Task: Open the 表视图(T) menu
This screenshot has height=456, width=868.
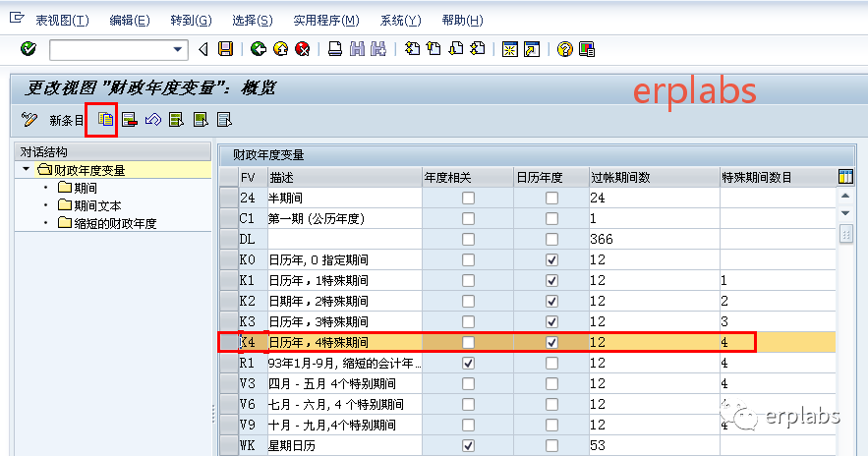Action: click(62, 21)
